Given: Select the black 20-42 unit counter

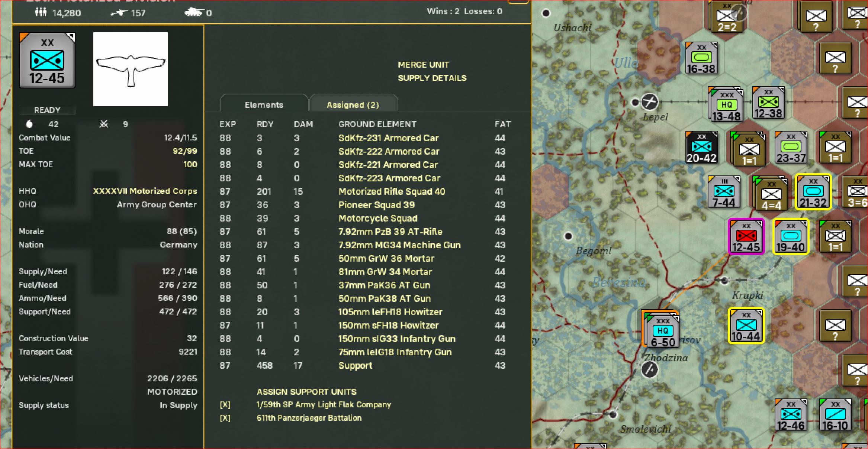Looking at the screenshot, I should click(x=701, y=148).
